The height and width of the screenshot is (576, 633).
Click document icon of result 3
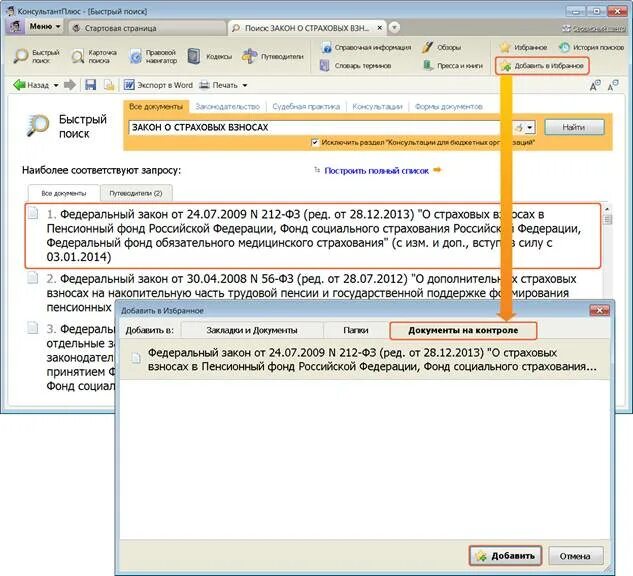coord(33,328)
